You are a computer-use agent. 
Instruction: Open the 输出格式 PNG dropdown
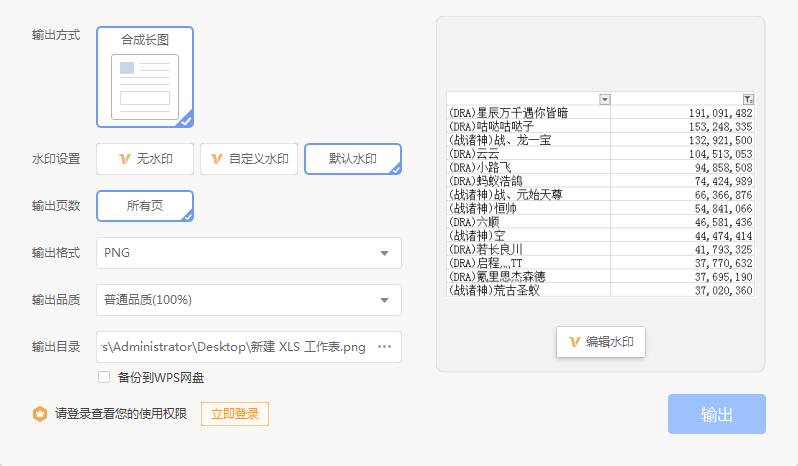click(x=249, y=253)
